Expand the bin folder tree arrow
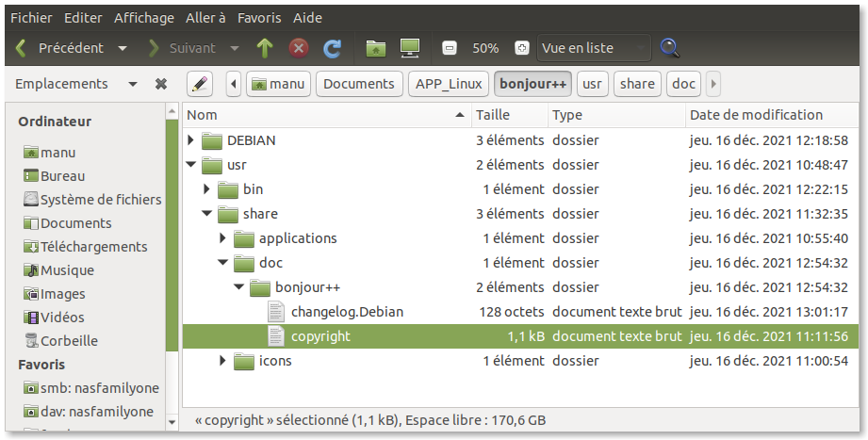 [207, 188]
